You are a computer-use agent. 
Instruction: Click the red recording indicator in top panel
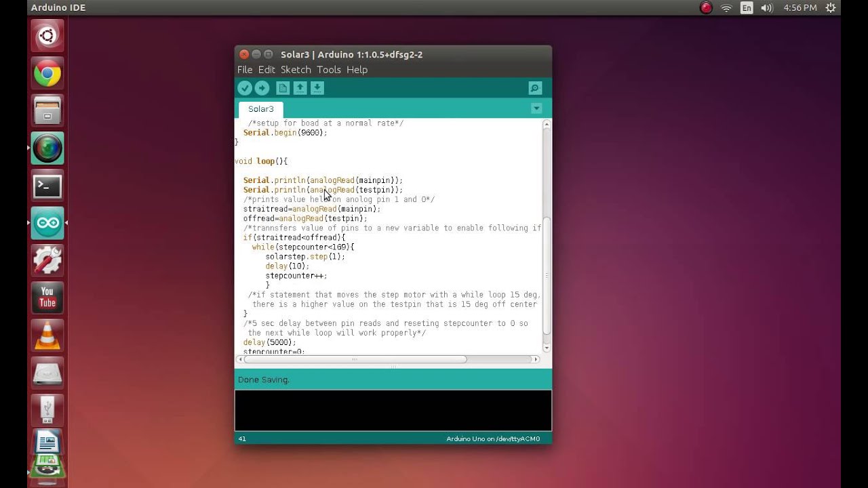click(706, 8)
